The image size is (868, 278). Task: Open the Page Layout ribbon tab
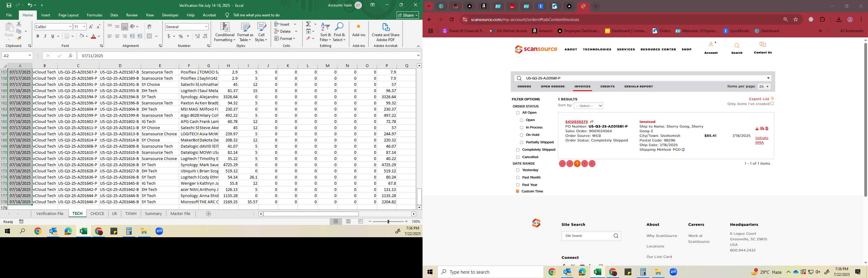(68, 15)
